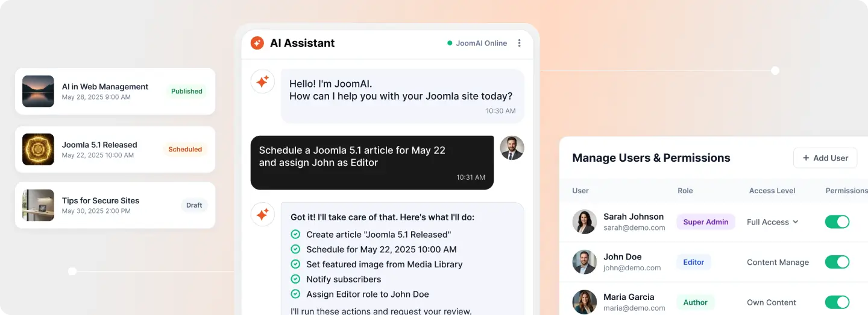
Task: Click the 'Access Level' column header
Action: click(772, 191)
